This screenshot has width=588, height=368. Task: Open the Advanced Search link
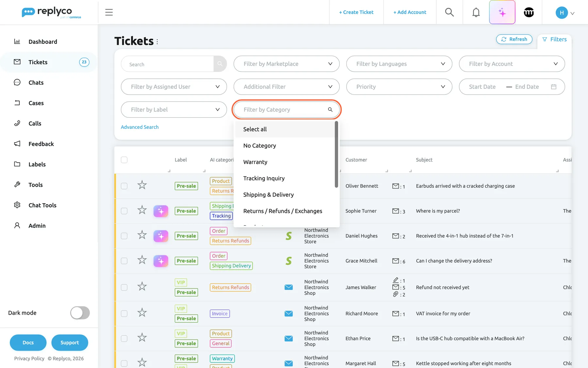139,127
